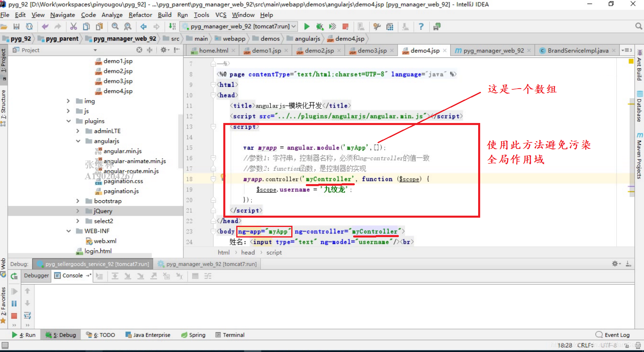644x352 pixels.
Task: Expand the img folder
Action: [68, 101]
